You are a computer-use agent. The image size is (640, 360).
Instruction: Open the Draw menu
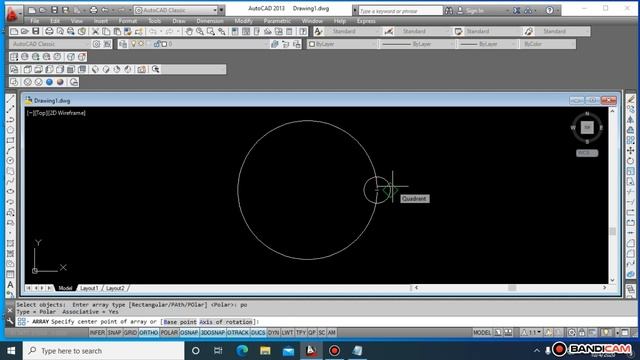coord(179,21)
